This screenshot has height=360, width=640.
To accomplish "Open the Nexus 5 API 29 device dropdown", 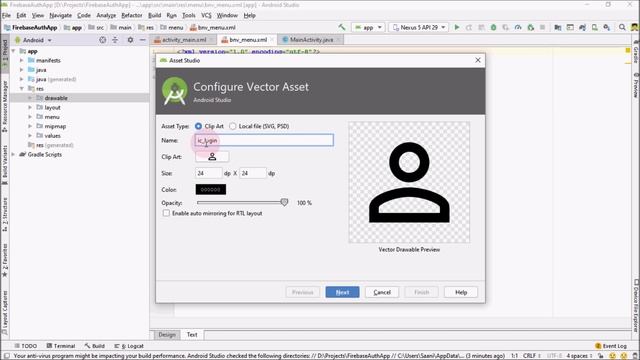I will click(419, 27).
